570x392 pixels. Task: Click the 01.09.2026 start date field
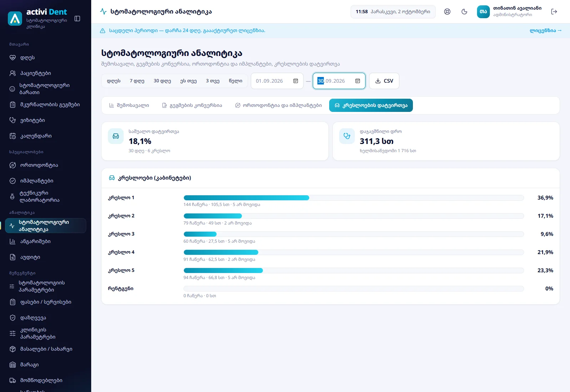tap(277, 81)
